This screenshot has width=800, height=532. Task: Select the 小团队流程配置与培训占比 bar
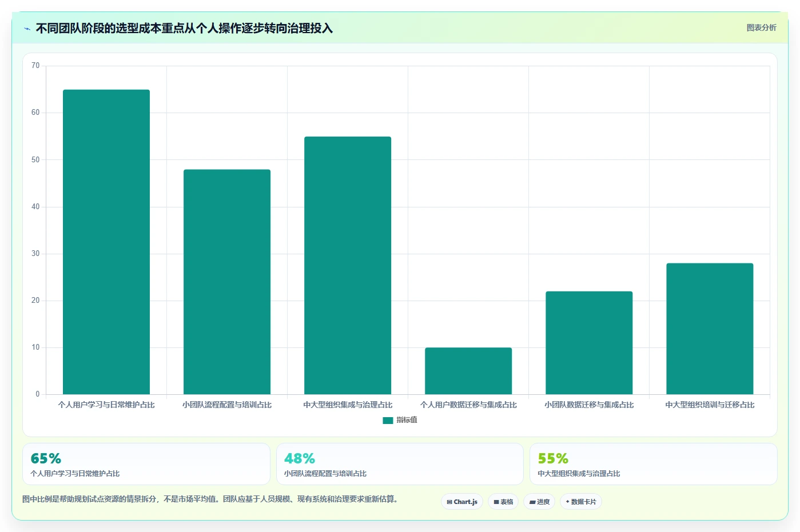point(227,282)
